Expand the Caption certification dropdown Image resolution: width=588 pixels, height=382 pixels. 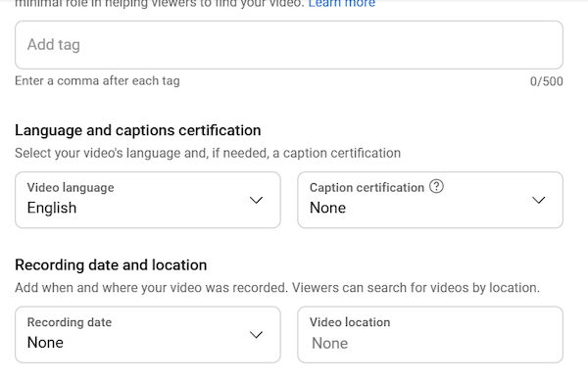(x=430, y=200)
